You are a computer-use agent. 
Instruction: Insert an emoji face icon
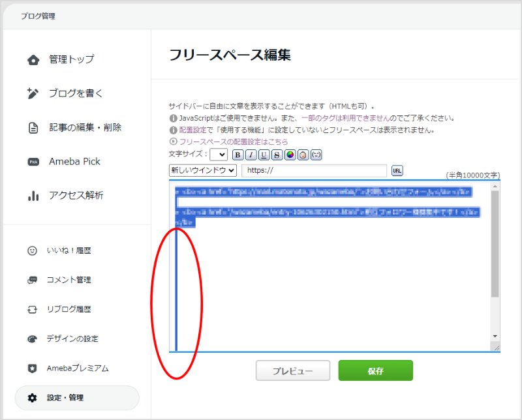(303, 155)
